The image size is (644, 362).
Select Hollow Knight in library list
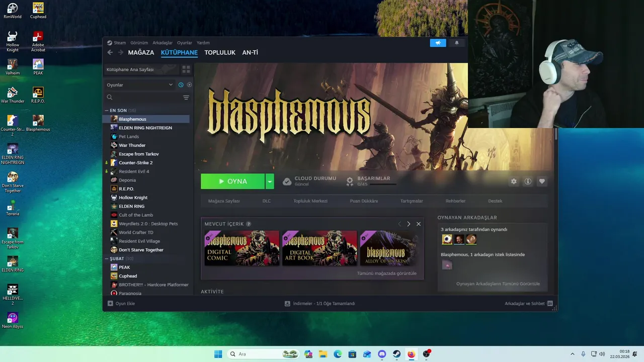[146, 198]
